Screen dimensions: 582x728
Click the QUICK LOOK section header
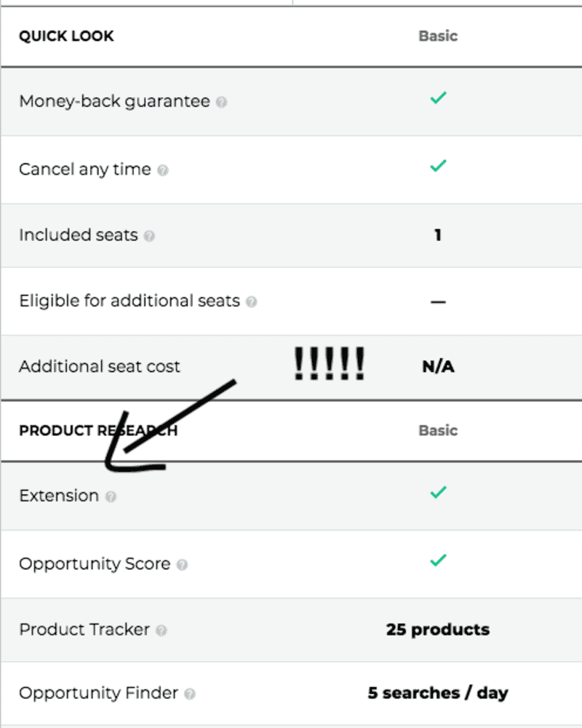66,36
